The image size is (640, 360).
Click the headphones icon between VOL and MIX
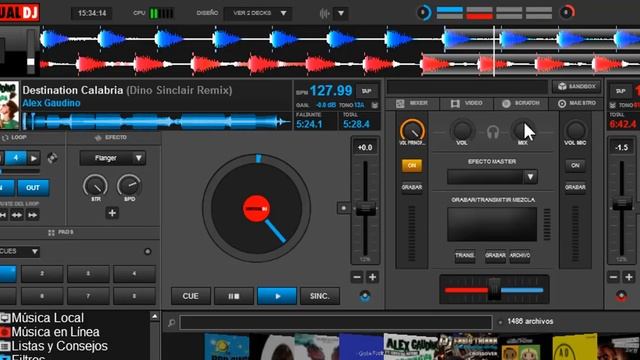[x=493, y=132]
